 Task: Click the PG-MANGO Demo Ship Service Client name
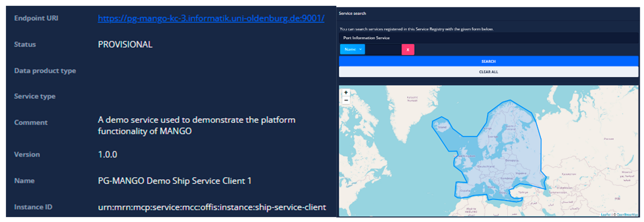coord(174,181)
